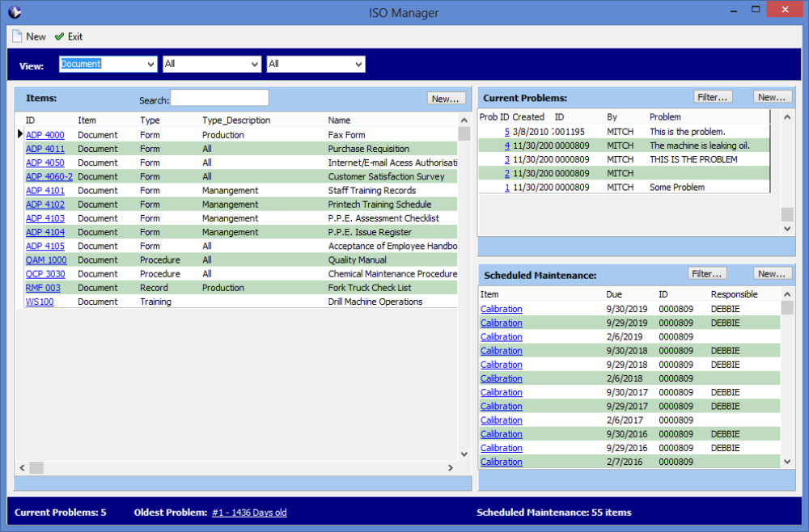
Task: Click items list scroll up arrow
Action: click(464, 120)
